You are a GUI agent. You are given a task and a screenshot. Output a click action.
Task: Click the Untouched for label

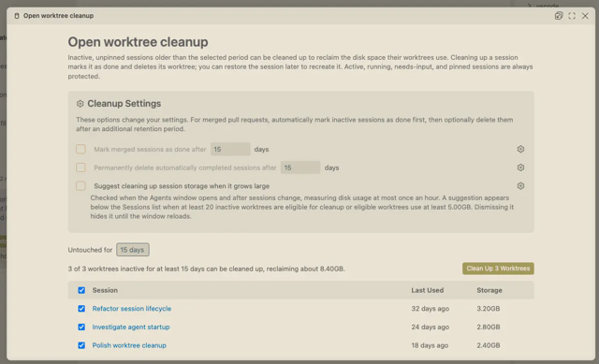point(90,250)
